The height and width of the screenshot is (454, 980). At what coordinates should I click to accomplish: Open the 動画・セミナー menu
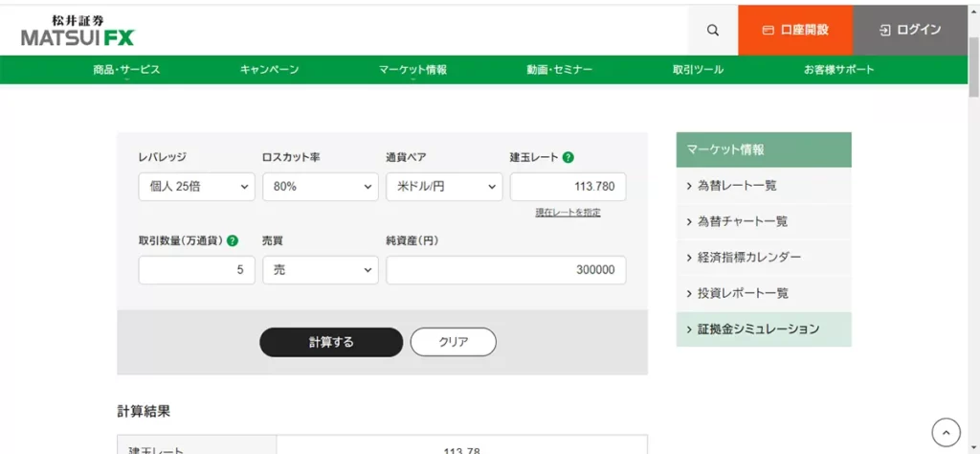pos(559,69)
